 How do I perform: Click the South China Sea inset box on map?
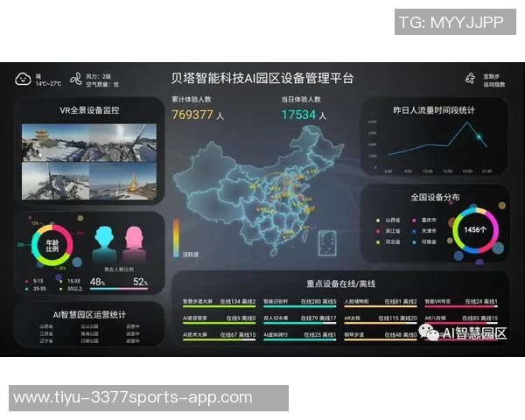327,243
